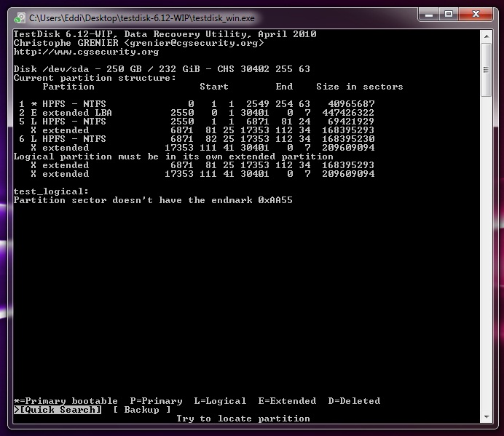Screen dimensions: 504x436
Task: Click the 'Size in sectors' column header
Action: 360,87
